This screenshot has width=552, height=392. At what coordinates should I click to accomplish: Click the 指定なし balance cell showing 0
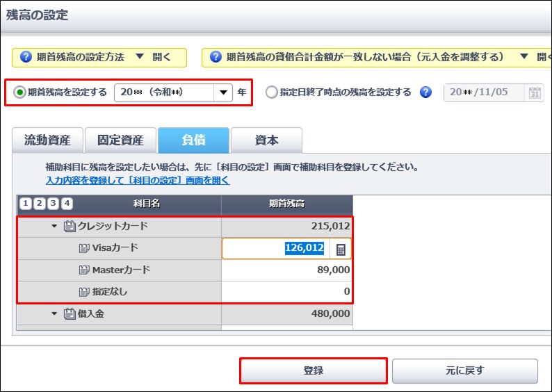(287, 292)
